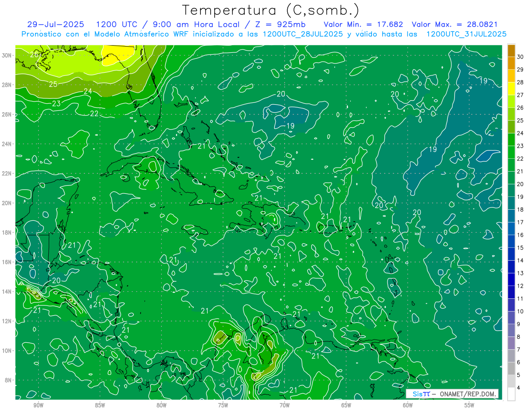Click the "23" contour label on the map

coord(56,104)
